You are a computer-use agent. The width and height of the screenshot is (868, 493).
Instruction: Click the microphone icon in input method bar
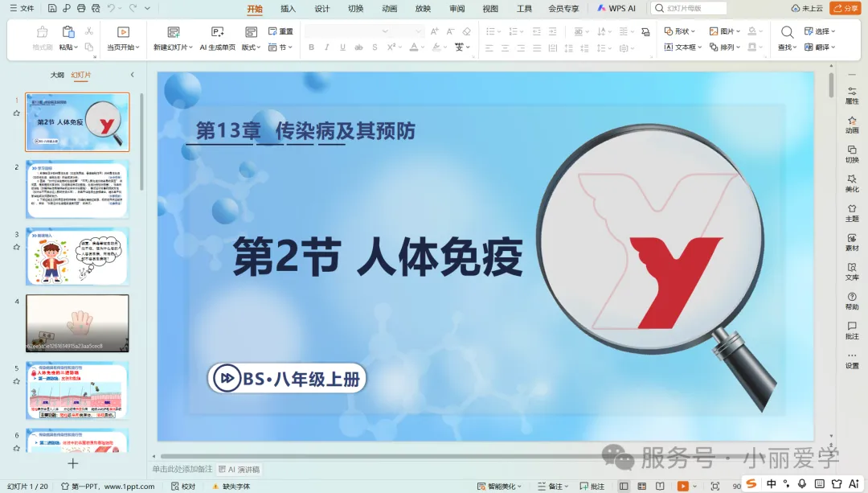tap(801, 483)
